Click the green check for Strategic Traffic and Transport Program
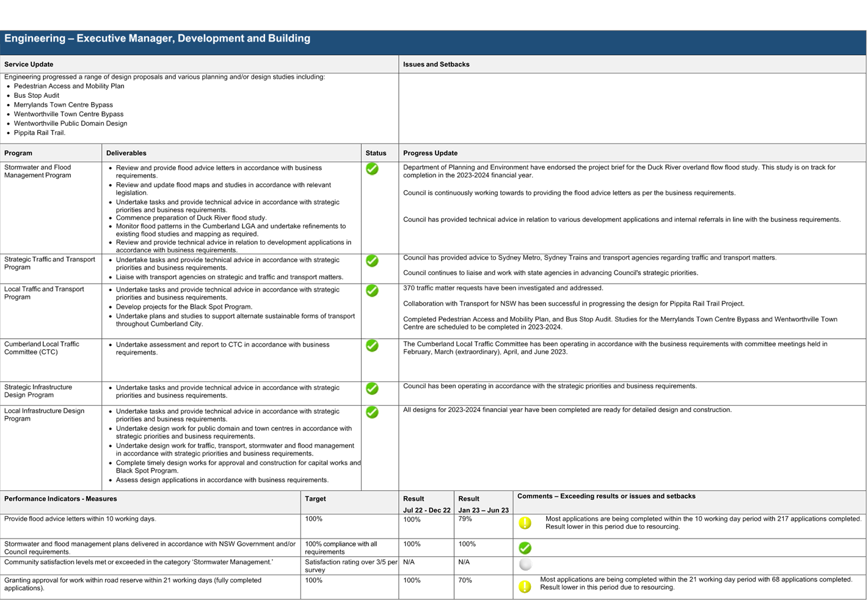This screenshot has height=604, width=868. [372, 261]
